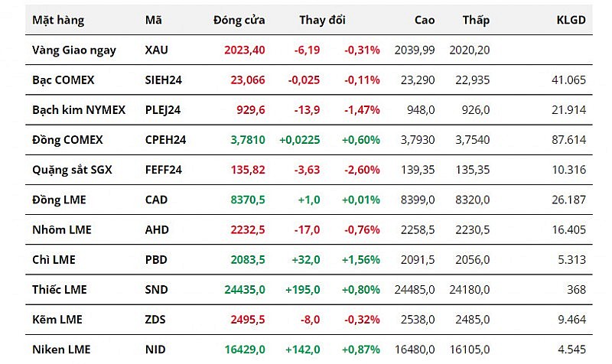Click the Đóng cửa column header
Screen dimensions: 612x364
click(239, 20)
